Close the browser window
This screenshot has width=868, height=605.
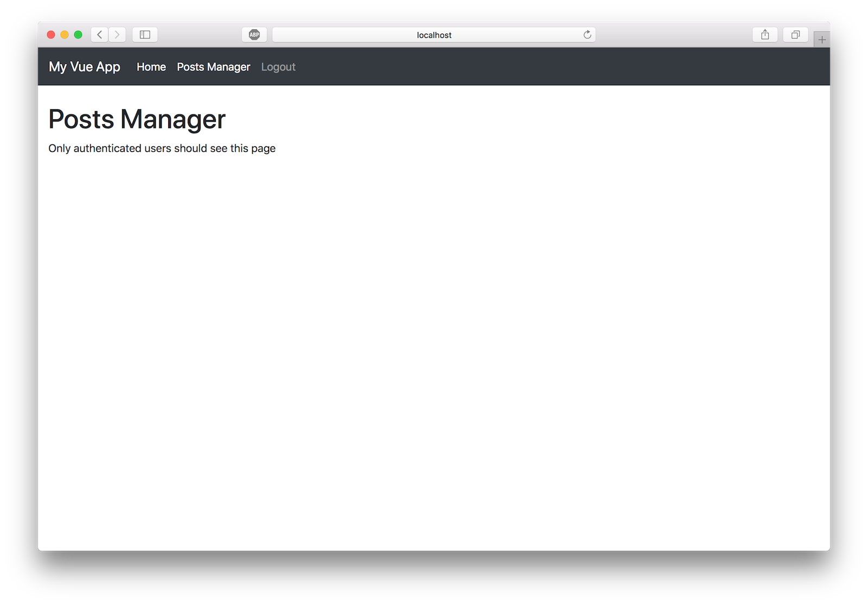(50, 34)
